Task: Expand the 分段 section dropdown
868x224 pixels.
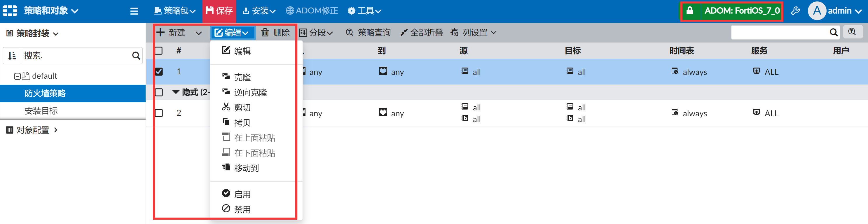Action: pyautogui.click(x=316, y=32)
